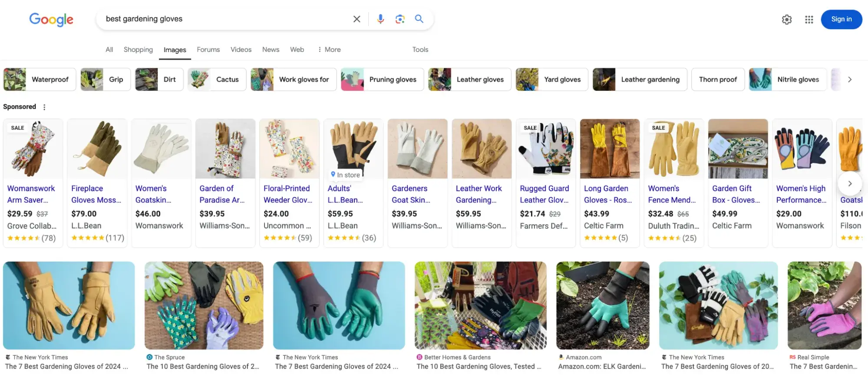Click the Google logo
The height and width of the screenshot is (377, 868).
pos(51,20)
